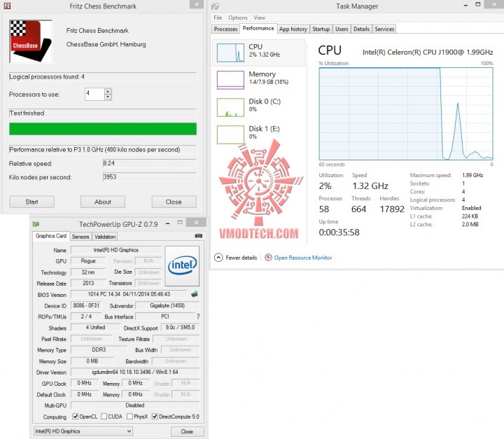Click the GPU-Z BIOS save chip icon

pyautogui.click(x=195, y=294)
